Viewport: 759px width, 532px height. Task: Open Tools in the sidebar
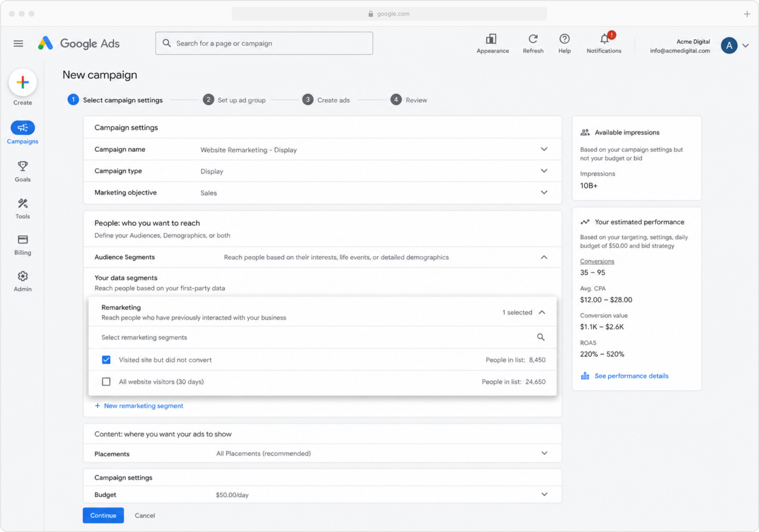point(23,209)
